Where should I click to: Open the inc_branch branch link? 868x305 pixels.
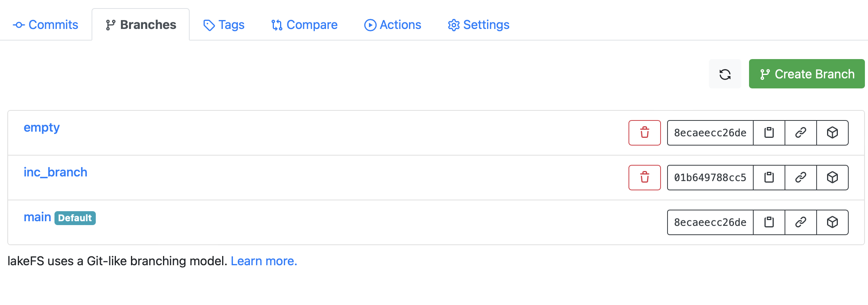tap(55, 172)
